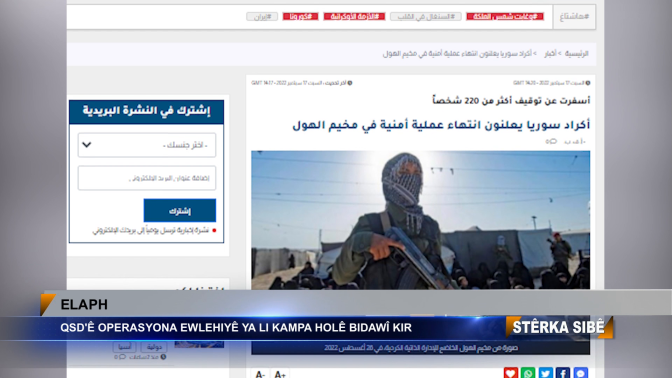Click the comments bubble icon under headline
Image resolution: width=672 pixels, height=378 pixels.
[551, 141]
